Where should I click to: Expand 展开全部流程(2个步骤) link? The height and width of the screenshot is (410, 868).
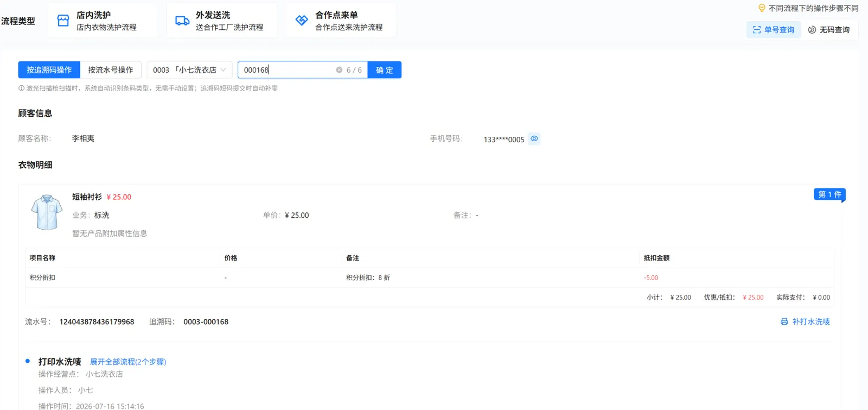(128, 362)
